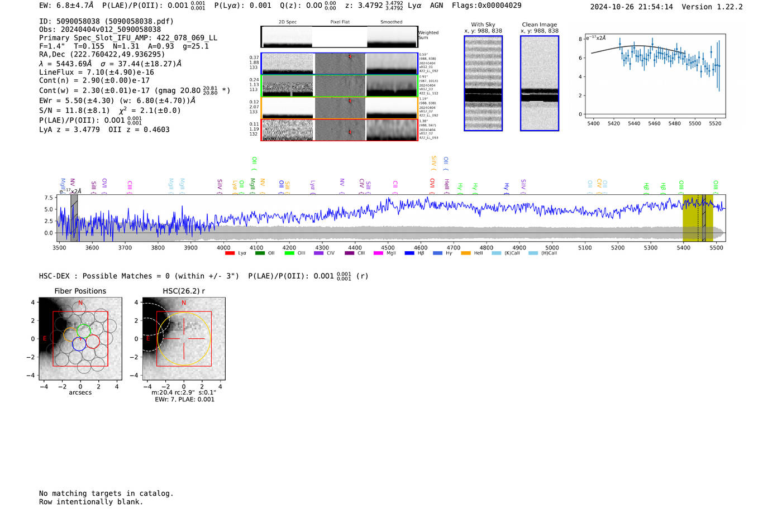This screenshot has height=532, width=782.
Task: Open the Clean Image cutout
Action: pyautogui.click(x=540, y=83)
